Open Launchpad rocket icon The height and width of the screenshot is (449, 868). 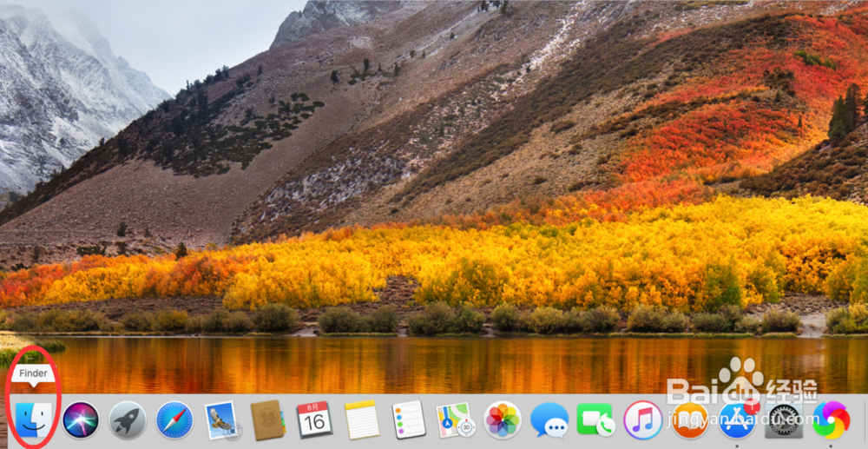[128, 419]
